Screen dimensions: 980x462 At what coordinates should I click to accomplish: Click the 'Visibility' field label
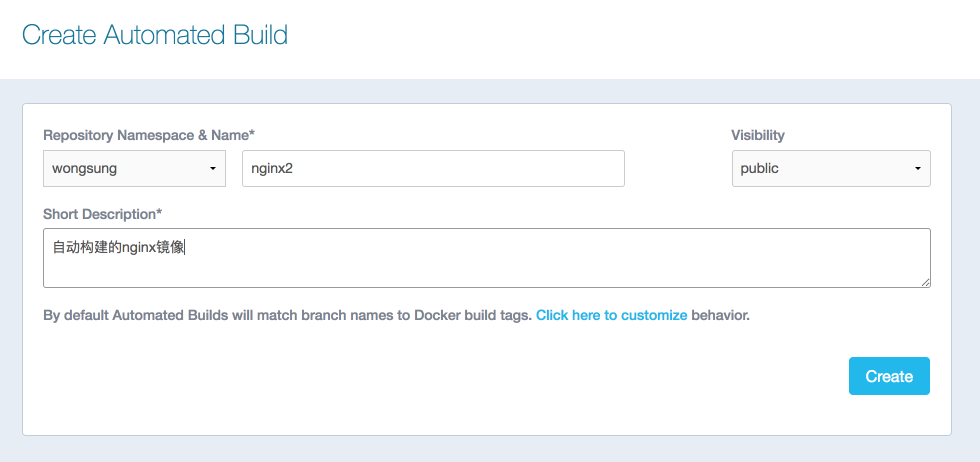click(757, 135)
